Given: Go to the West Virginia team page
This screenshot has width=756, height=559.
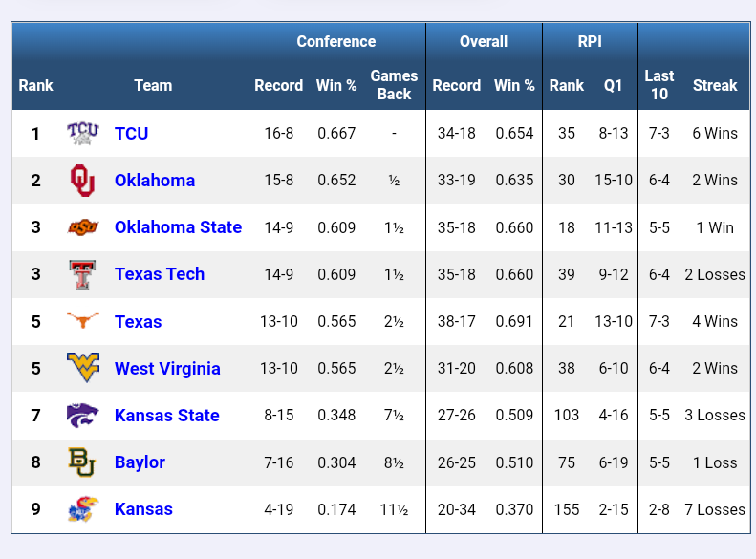Looking at the screenshot, I should point(167,369).
